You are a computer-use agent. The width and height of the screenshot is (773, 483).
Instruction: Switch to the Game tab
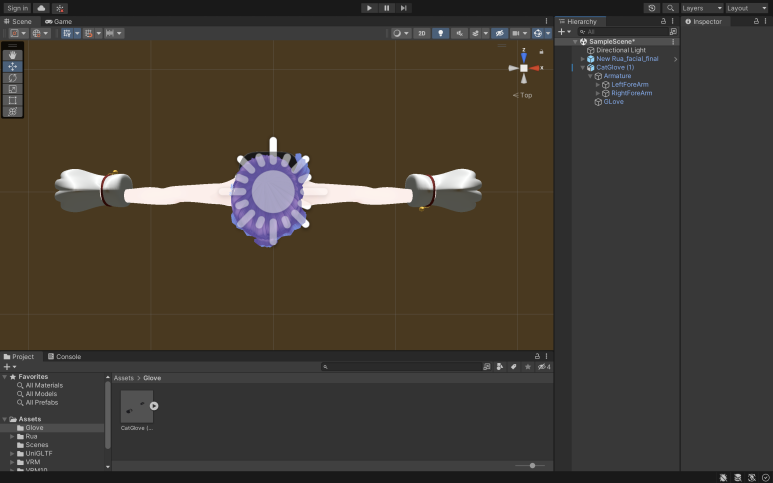pyautogui.click(x=59, y=21)
